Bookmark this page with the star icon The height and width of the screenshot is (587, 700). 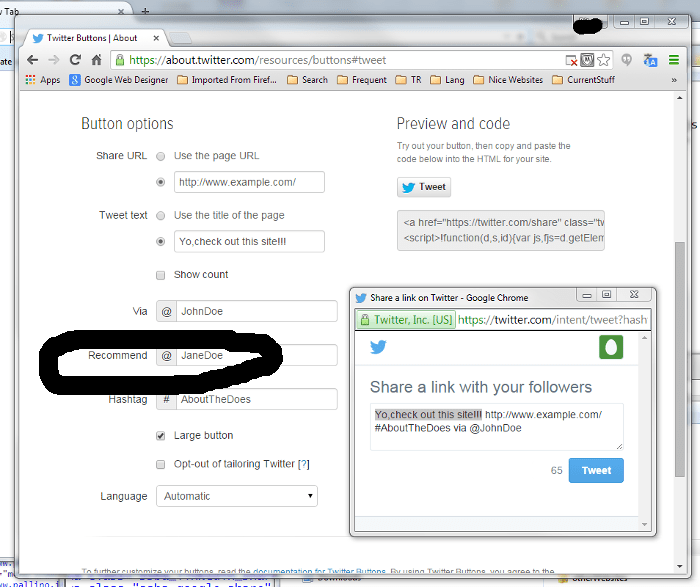[604, 60]
